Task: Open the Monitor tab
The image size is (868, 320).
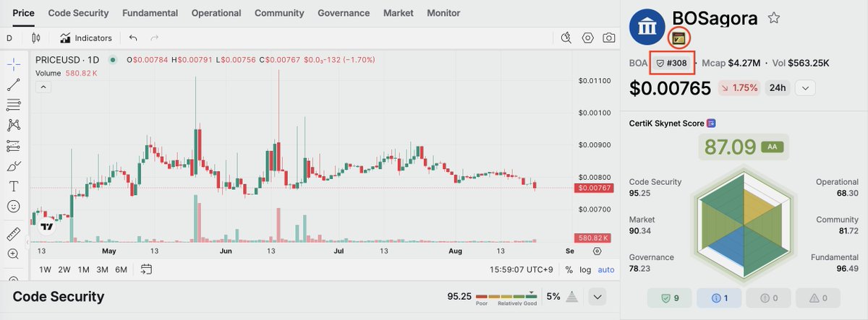Action: pos(443,13)
